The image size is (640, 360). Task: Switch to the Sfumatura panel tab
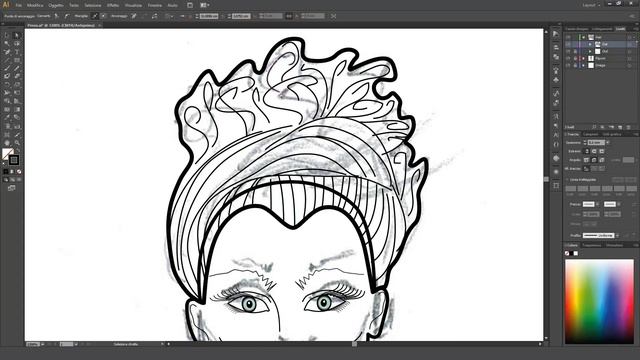pyautogui.click(x=614, y=245)
